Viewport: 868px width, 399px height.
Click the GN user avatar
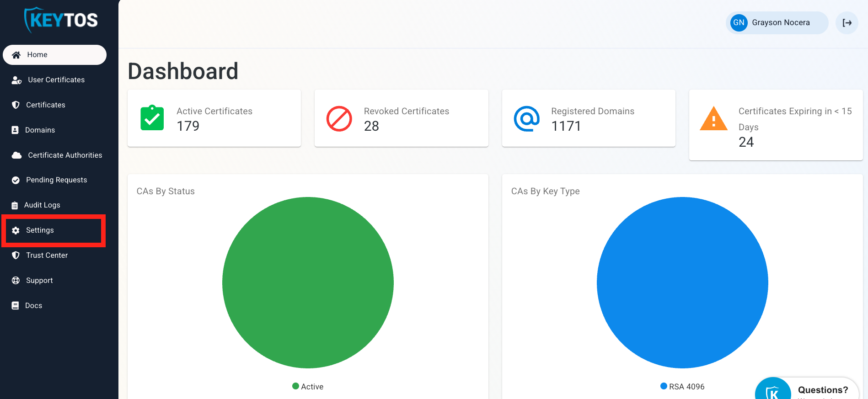coord(739,23)
